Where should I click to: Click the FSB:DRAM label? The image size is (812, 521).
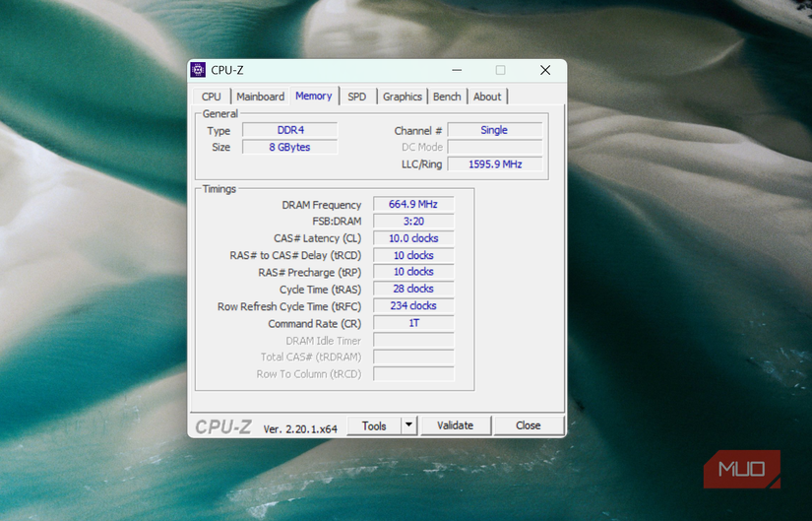tap(337, 222)
